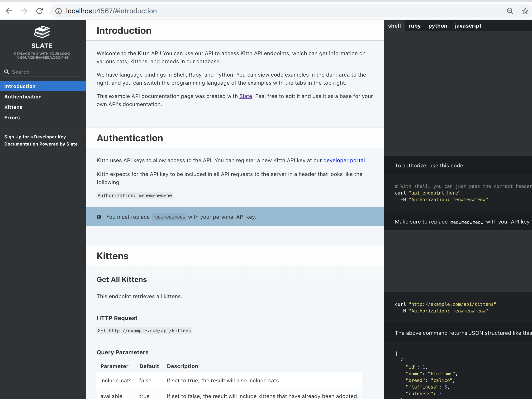Select Introduction in the sidebar

coord(43,86)
